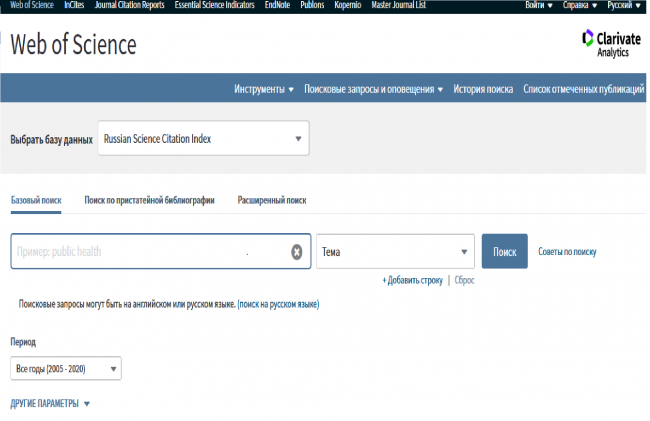This screenshot has width=650, height=421.
Task: Open История поиска
Action: tap(483, 89)
